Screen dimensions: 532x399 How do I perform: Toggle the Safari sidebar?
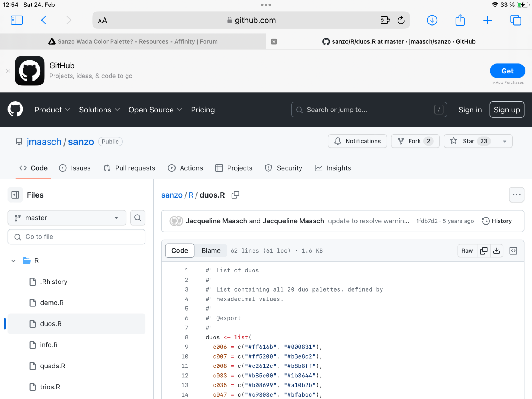(17, 20)
